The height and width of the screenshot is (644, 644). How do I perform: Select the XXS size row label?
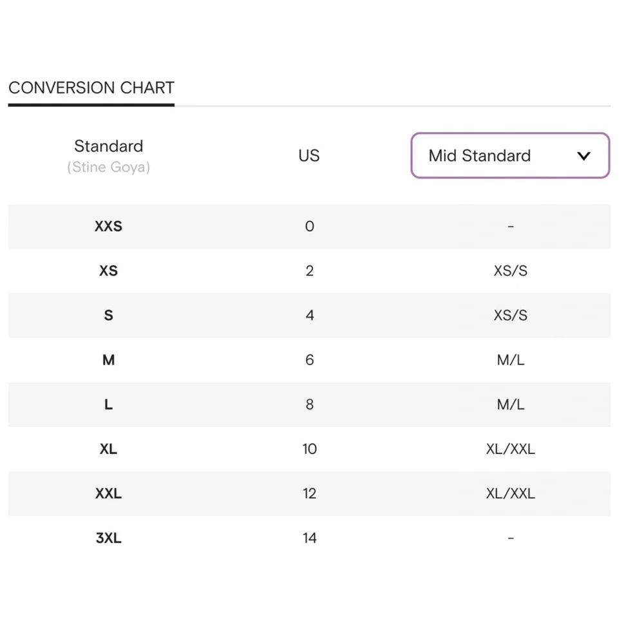[108, 226]
